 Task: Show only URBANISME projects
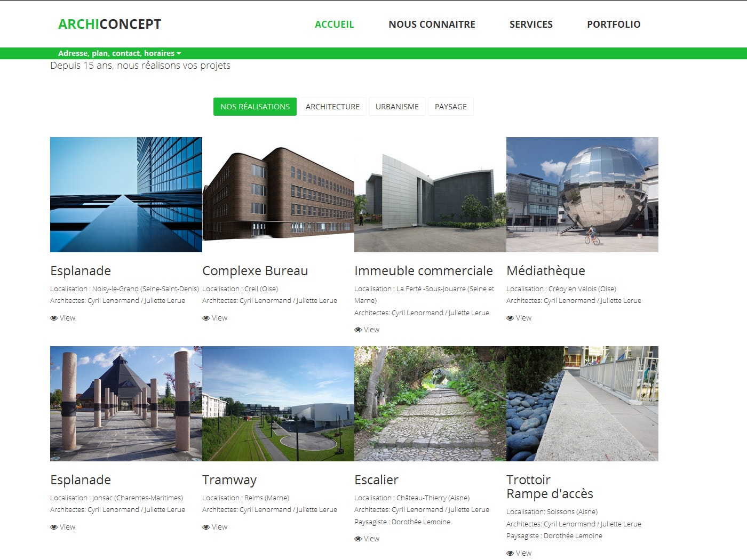tap(397, 107)
